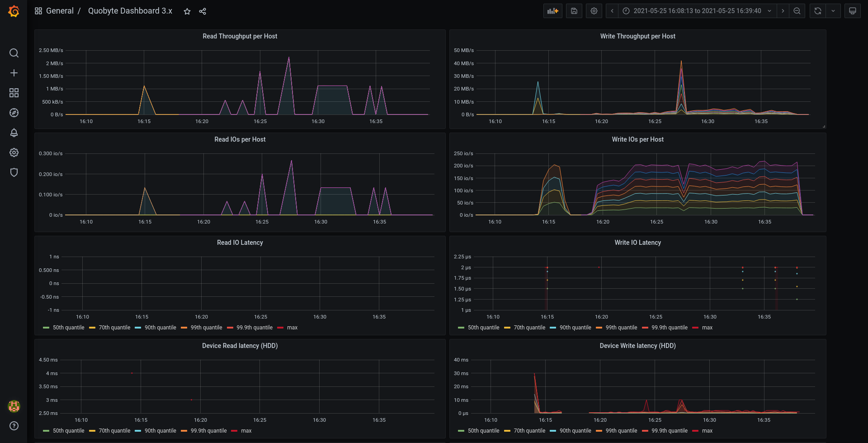868x443 pixels.
Task: Open the time range picker dropdown
Action: coord(697,11)
